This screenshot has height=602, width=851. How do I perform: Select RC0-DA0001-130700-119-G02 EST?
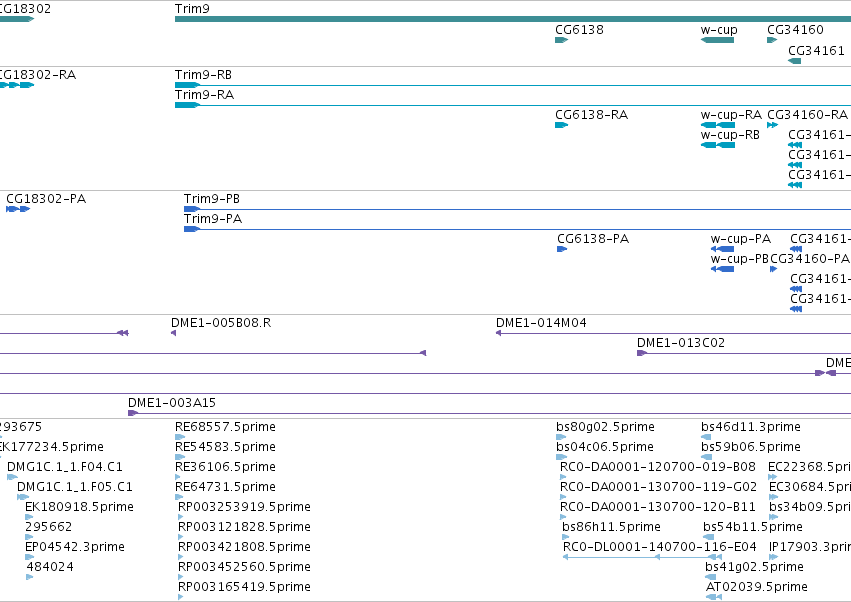[x=658, y=487]
